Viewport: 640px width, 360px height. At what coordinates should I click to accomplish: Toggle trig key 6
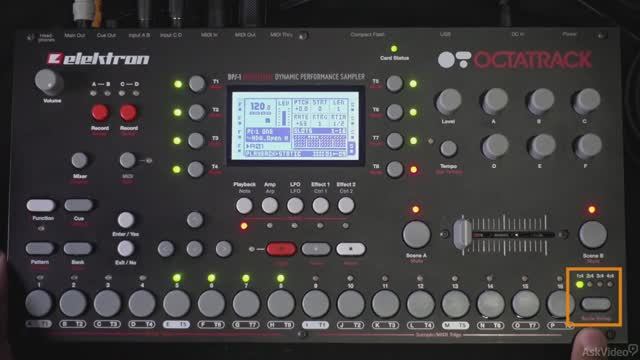(211, 304)
